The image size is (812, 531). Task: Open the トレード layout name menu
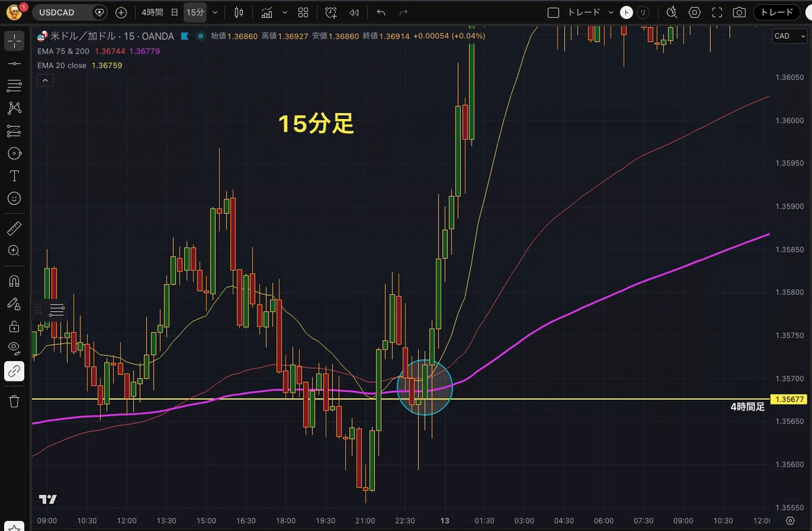(x=583, y=12)
